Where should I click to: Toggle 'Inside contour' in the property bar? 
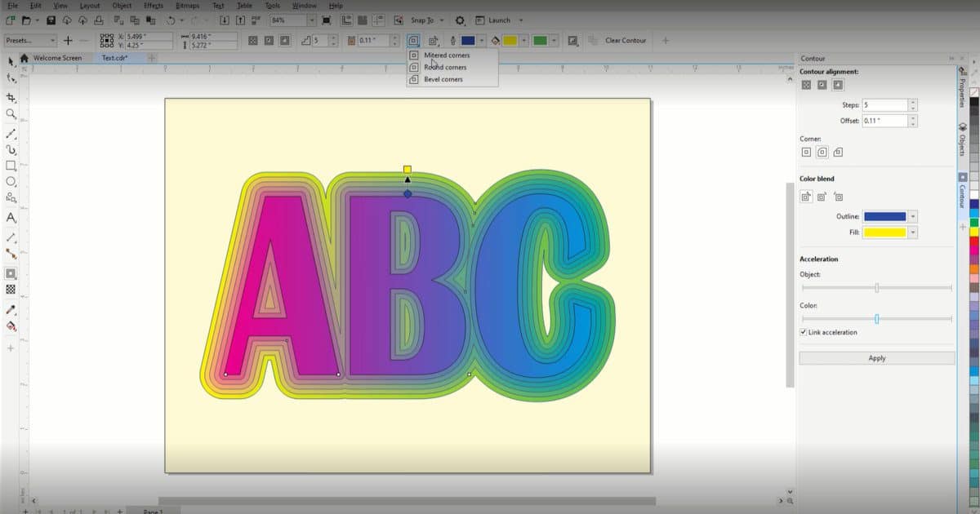coord(268,40)
